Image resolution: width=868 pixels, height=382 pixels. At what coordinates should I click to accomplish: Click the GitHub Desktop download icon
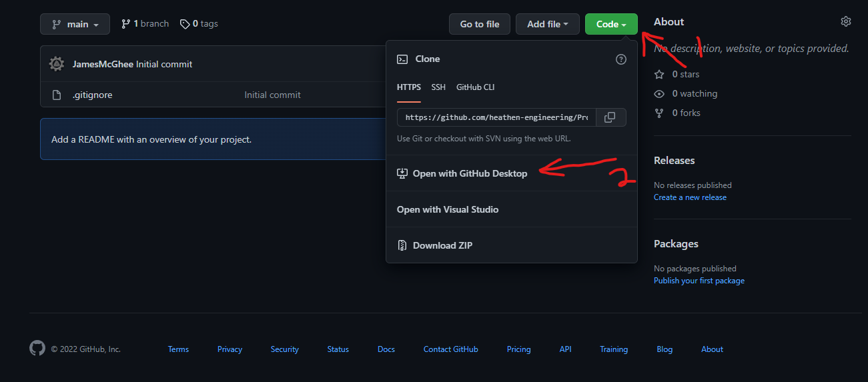pyautogui.click(x=402, y=173)
